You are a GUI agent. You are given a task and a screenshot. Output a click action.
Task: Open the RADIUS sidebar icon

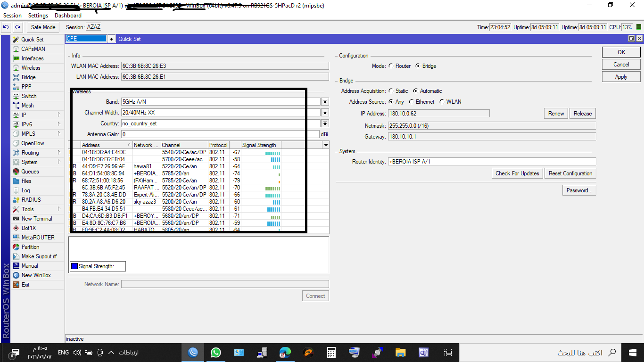[16, 200]
